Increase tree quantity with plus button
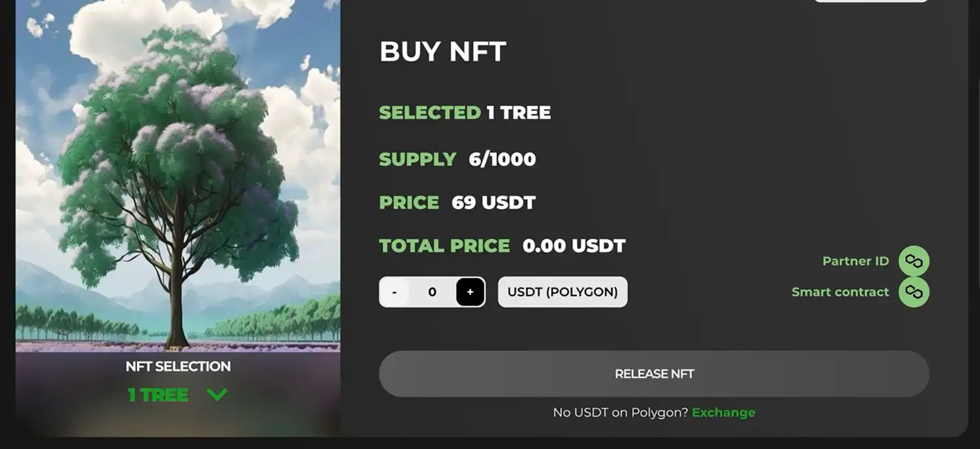The image size is (980, 449). click(470, 292)
